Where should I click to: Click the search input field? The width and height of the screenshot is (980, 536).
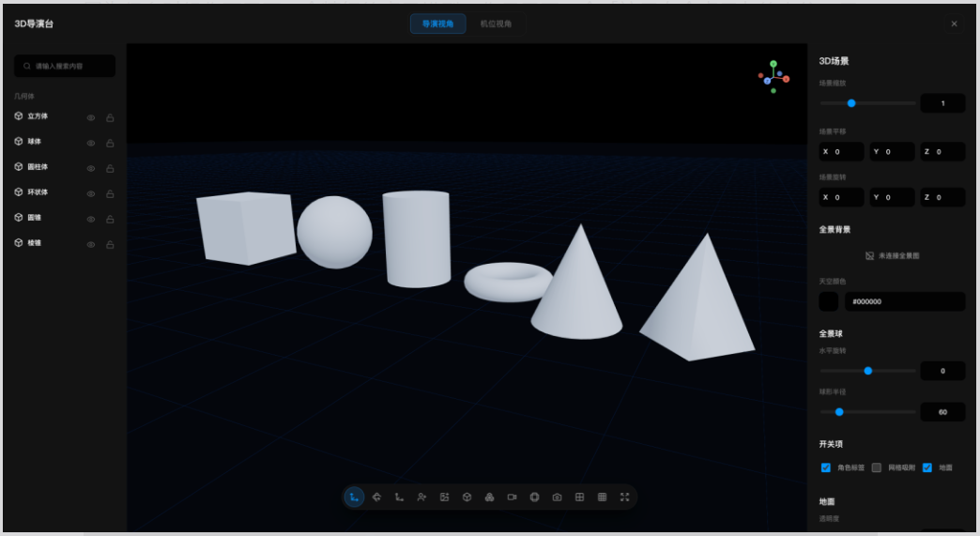click(65, 66)
